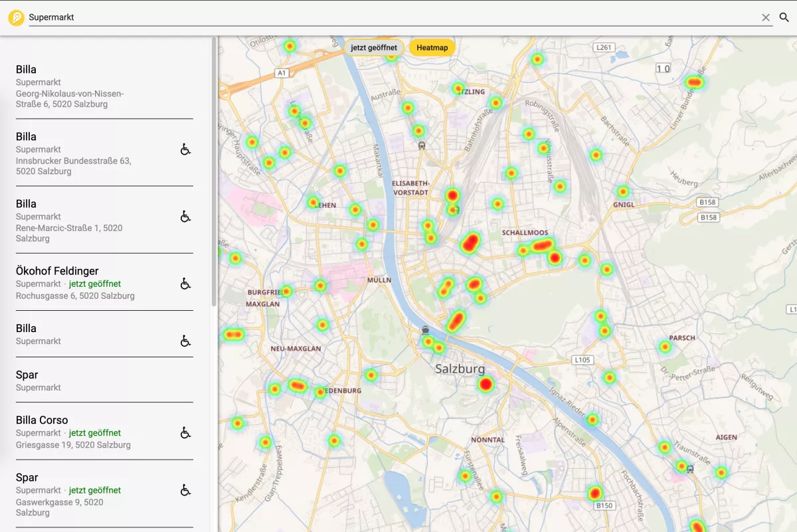Click the yellow app logo icon
The height and width of the screenshot is (532, 797).
16,18
